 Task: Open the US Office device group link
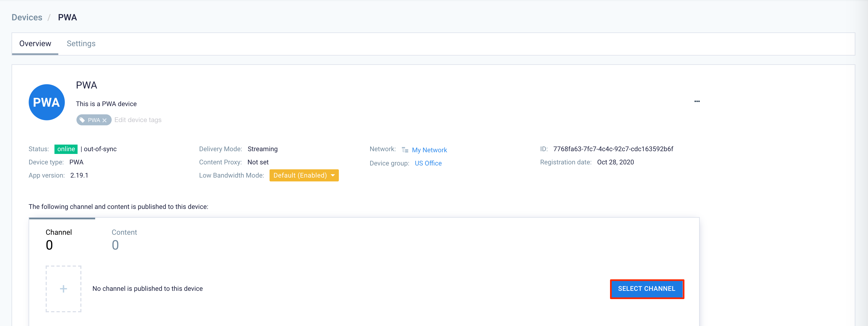pos(428,163)
